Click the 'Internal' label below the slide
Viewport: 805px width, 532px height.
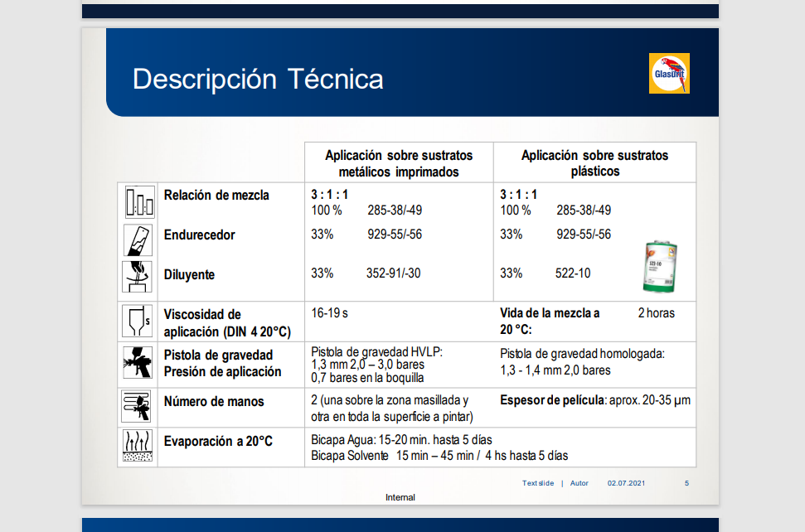coord(400,498)
